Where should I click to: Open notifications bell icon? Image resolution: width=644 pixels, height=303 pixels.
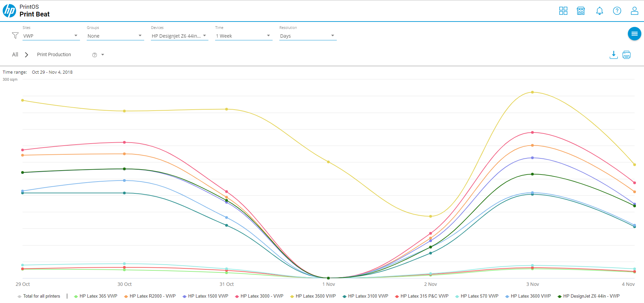point(600,11)
